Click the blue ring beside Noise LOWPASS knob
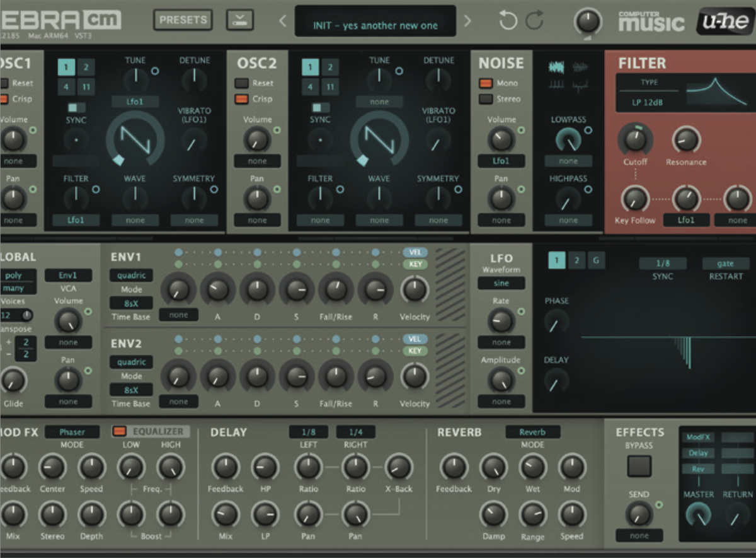 click(x=588, y=131)
